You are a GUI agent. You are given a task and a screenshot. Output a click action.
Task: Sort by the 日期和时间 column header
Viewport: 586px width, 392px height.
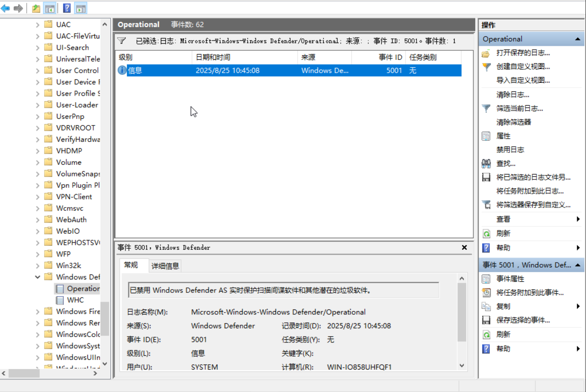(245, 57)
